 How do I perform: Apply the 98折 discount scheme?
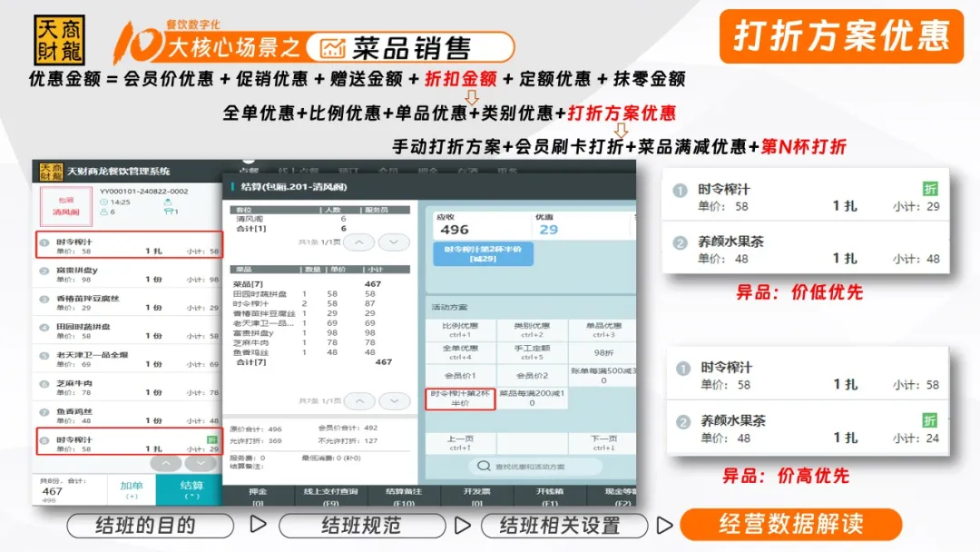coord(603,352)
